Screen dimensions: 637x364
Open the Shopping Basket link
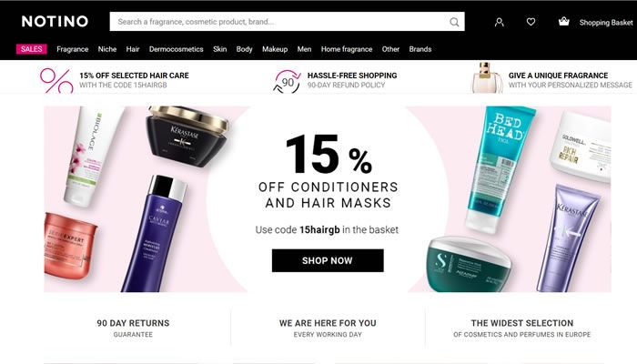pyautogui.click(x=606, y=23)
